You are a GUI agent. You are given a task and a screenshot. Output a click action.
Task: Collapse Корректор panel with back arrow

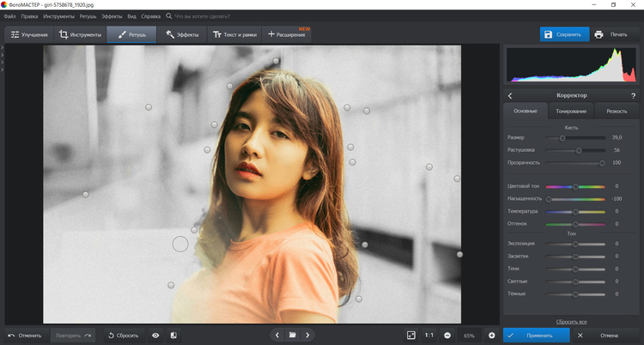[510, 95]
